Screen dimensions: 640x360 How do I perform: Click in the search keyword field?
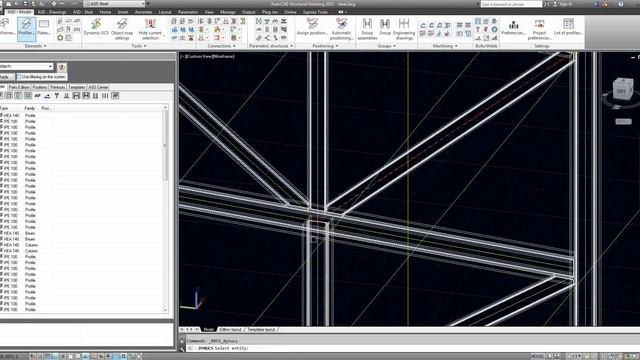pos(511,4)
